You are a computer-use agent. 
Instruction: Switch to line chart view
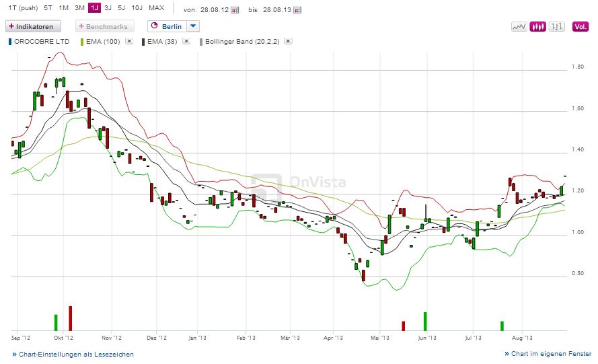coord(519,27)
